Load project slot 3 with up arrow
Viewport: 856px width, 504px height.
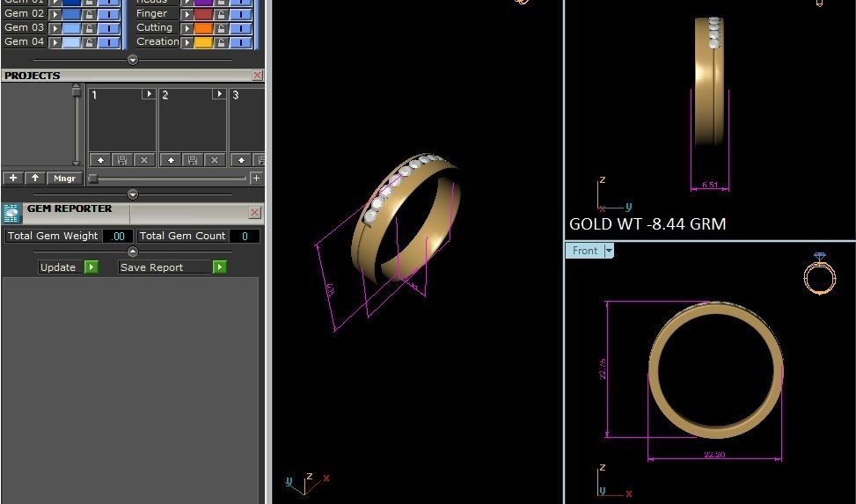coord(241,160)
